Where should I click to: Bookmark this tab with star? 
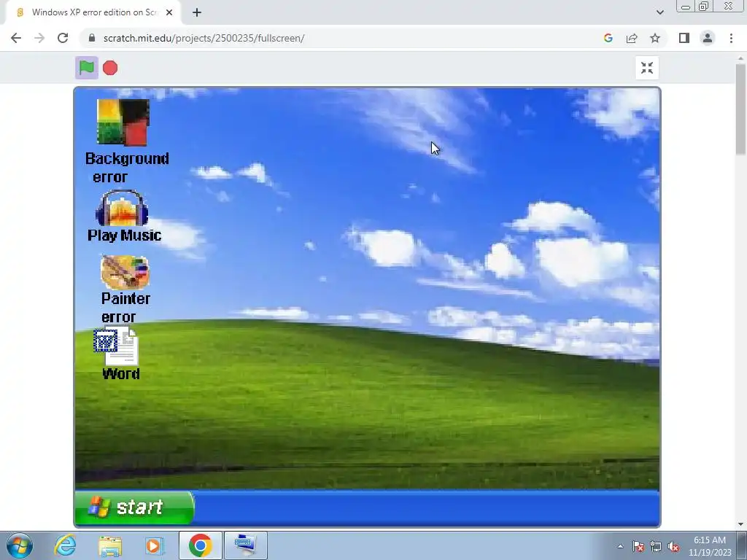coord(655,38)
